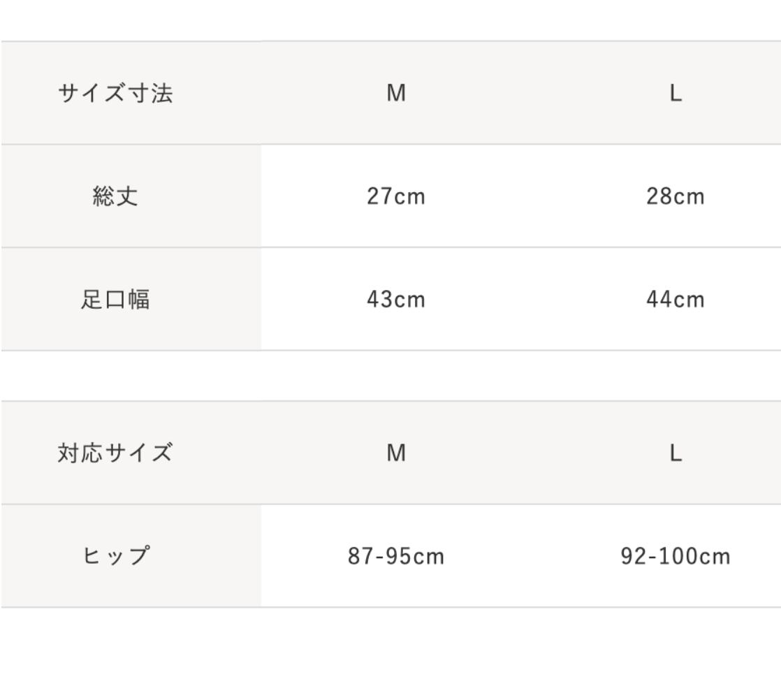The height and width of the screenshot is (700, 781).
Task: Click the blank gap between the two tables
Action: point(390,376)
